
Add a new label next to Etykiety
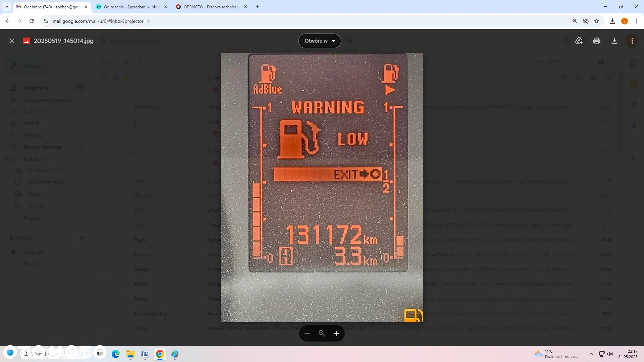coord(82,238)
